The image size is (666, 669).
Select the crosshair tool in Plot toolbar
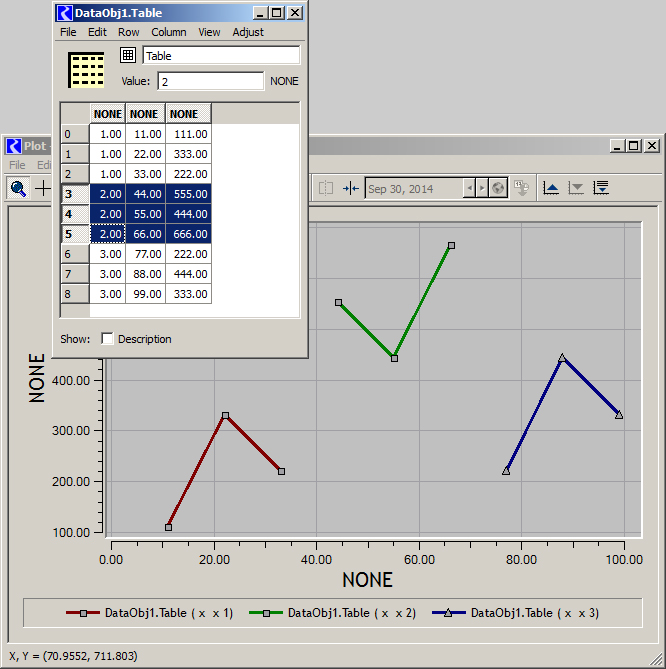click(43, 188)
